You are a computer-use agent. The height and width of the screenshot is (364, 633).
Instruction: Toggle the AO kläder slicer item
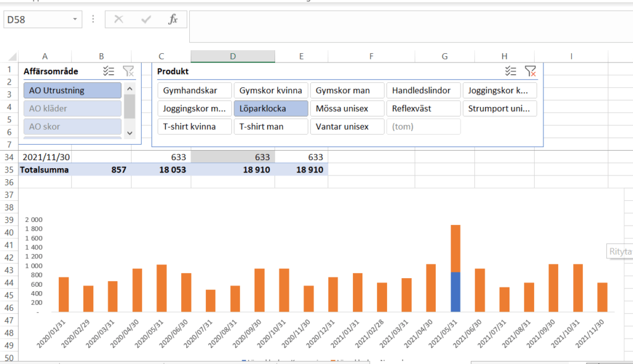pyautogui.click(x=72, y=109)
